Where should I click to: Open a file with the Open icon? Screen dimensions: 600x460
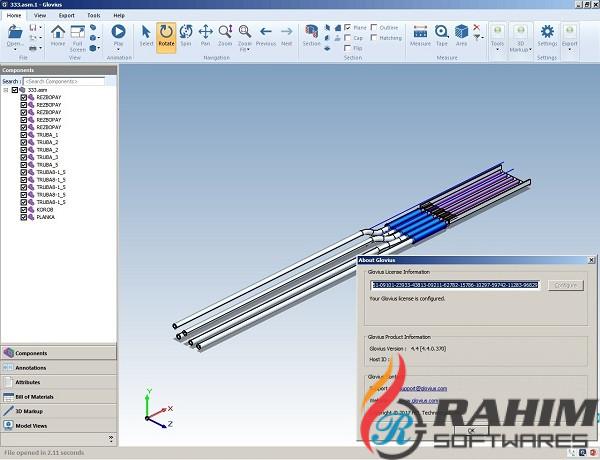pyautogui.click(x=15, y=31)
